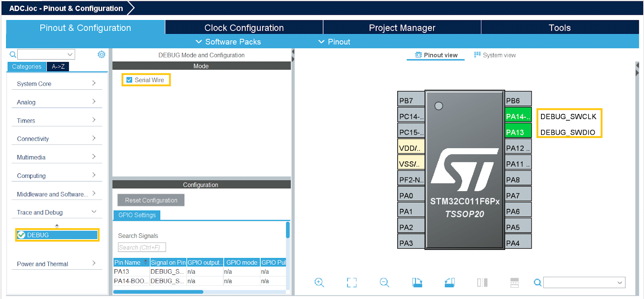Open the settings gear in the categories panel
644x299 pixels.
(x=101, y=54)
